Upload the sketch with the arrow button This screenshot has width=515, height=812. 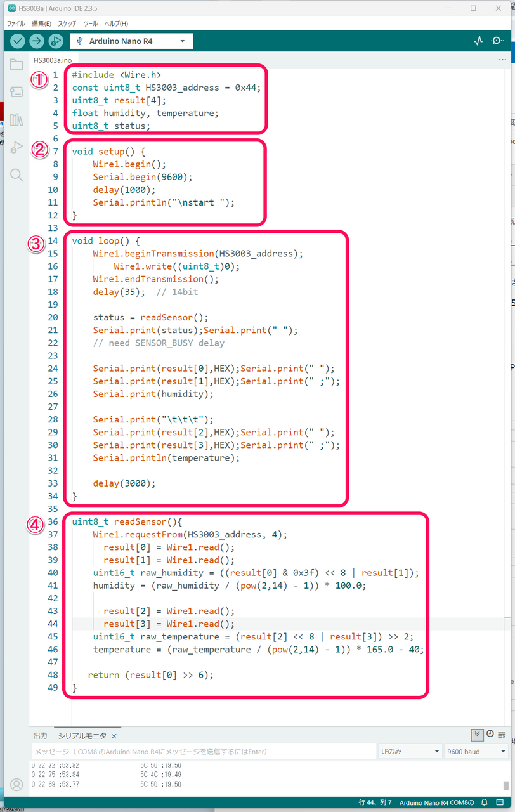pos(37,41)
